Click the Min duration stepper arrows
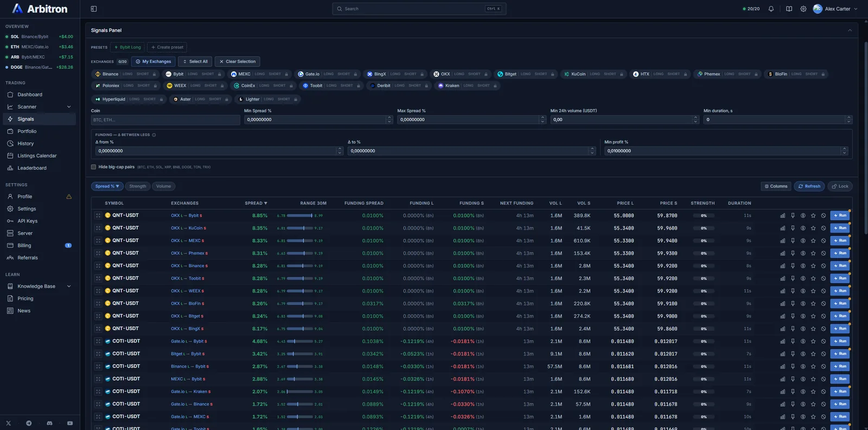Image resolution: width=868 pixels, height=430 pixels. pos(849,119)
